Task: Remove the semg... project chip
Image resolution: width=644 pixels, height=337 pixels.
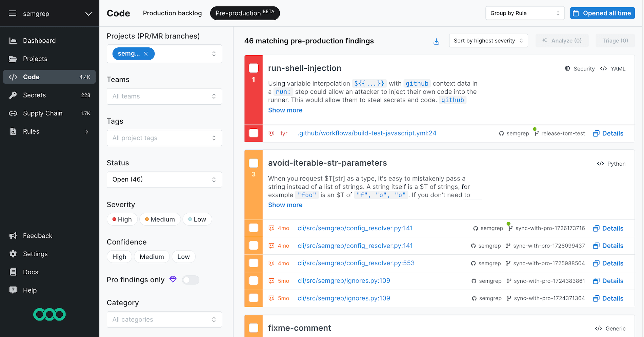Action: tap(146, 54)
